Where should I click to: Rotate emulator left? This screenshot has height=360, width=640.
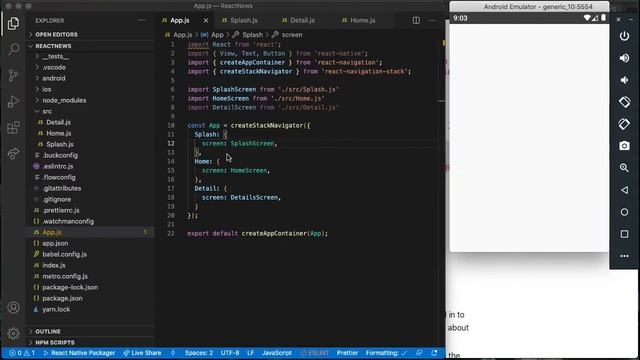click(x=624, y=102)
